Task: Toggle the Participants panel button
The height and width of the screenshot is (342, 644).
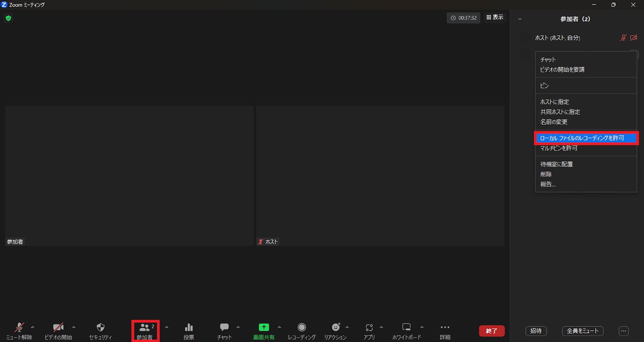Action: tap(145, 331)
